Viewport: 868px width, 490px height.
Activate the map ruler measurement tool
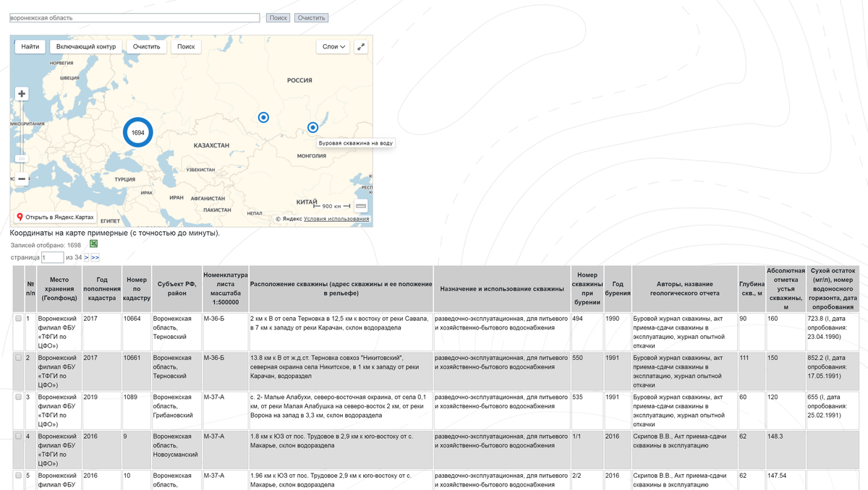361,206
